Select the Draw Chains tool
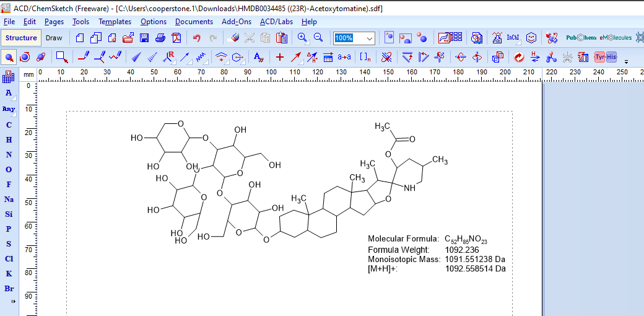 pyautogui.click(x=115, y=57)
